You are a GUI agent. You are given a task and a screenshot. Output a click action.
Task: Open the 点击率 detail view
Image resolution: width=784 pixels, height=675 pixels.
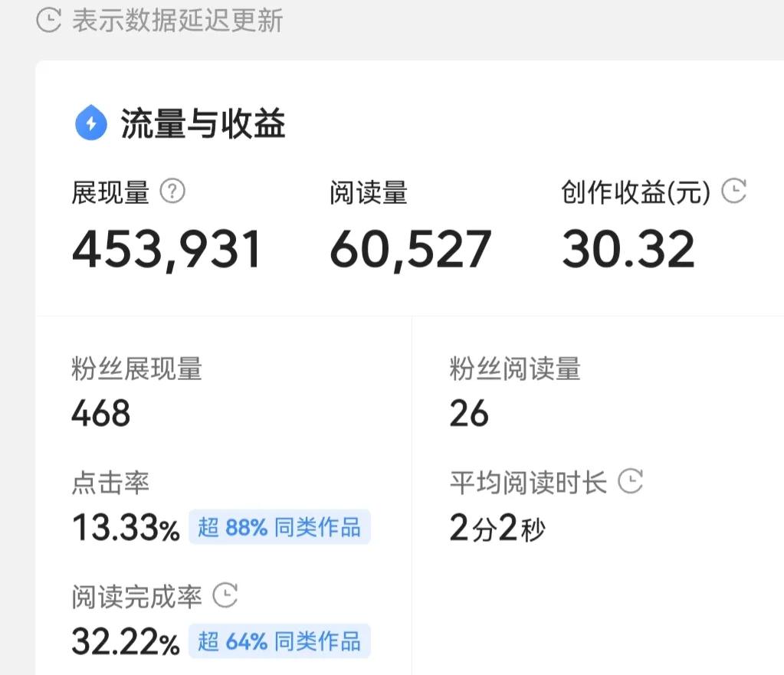click(111, 483)
